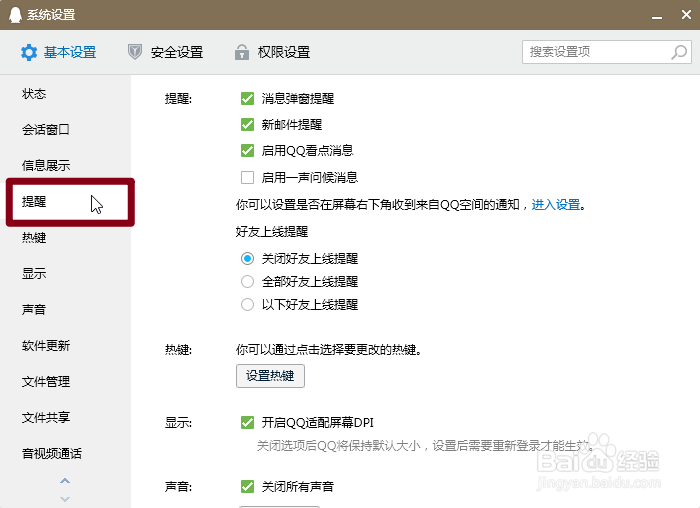Select 文件管理 in the sidebar

pos(46,382)
